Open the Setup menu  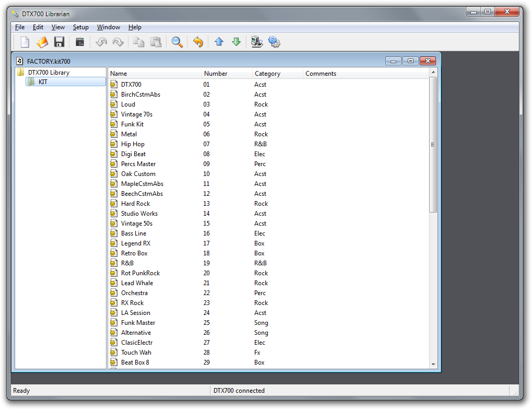(80, 27)
